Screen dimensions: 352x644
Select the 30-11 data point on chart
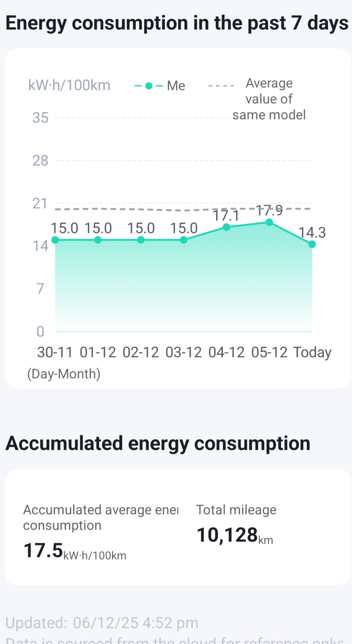point(55,240)
